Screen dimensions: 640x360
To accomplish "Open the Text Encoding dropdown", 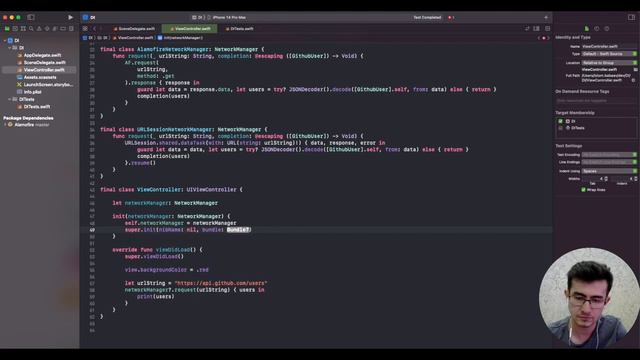I will (x=609, y=155).
